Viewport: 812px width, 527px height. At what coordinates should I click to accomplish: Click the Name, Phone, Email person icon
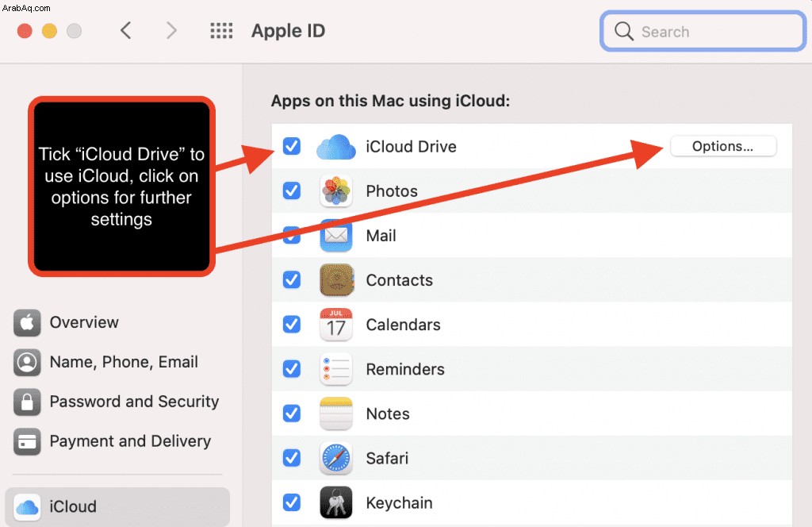click(27, 362)
